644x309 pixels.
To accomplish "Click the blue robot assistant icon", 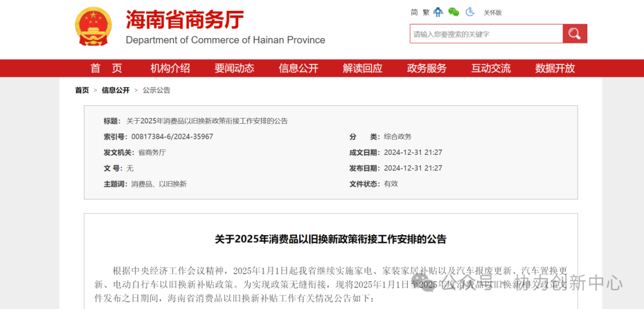I will [438, 13].
